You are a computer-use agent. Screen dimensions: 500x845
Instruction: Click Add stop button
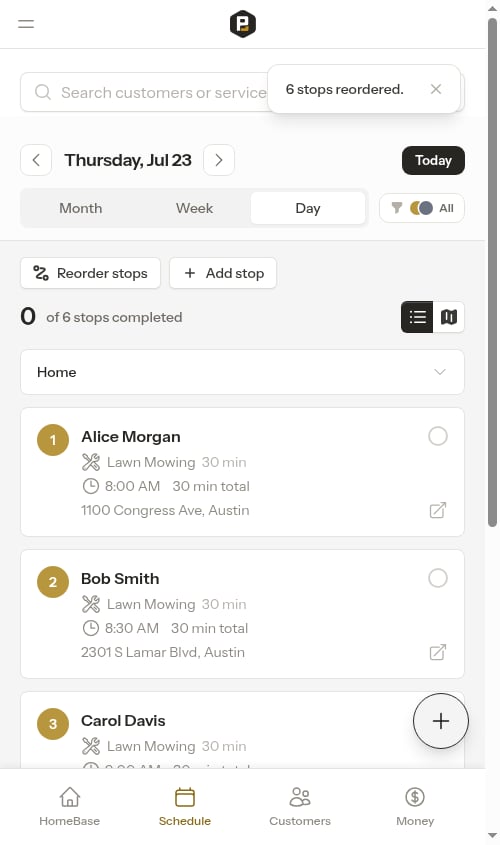223,273
